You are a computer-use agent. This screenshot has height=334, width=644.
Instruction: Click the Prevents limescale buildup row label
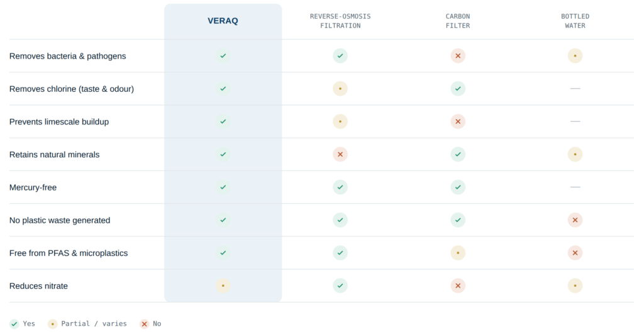[x=59, y=121]
